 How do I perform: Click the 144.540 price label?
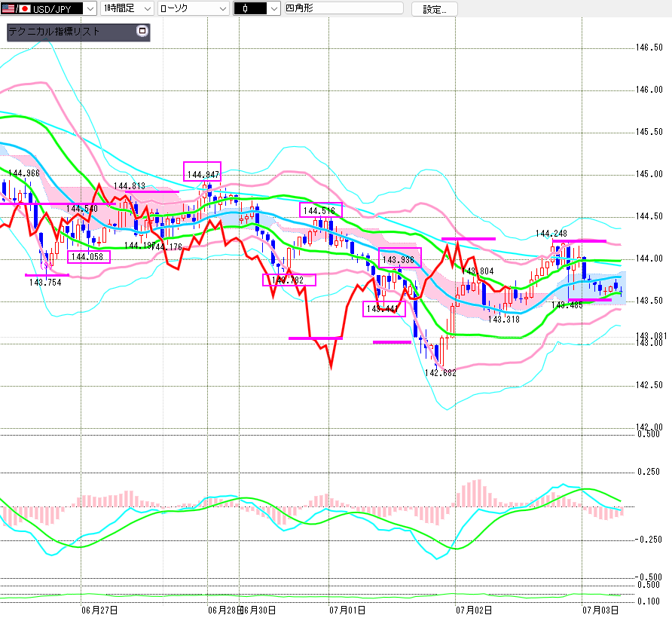(82, 209)
